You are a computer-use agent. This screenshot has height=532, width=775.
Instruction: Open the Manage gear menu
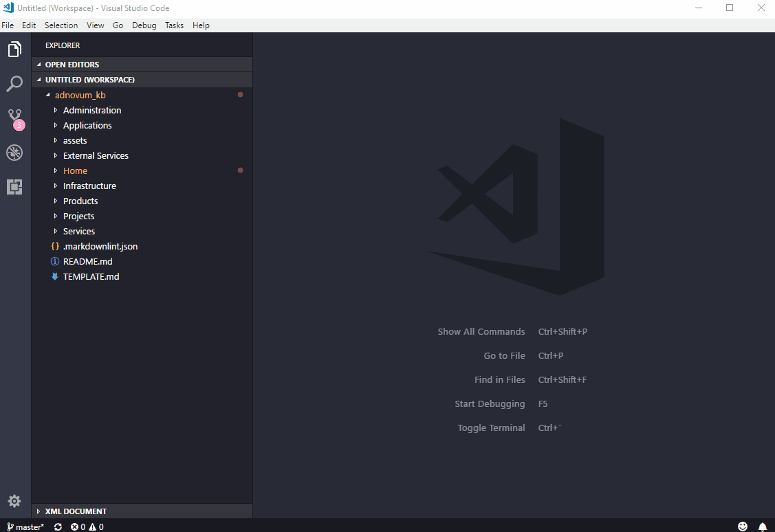click(14, 501)
